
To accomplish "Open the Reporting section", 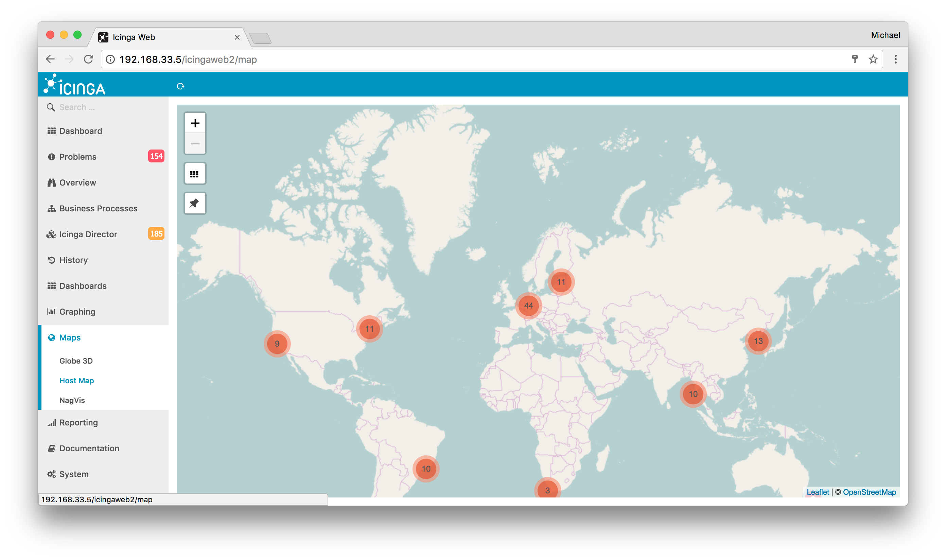I will pos(103,423).
